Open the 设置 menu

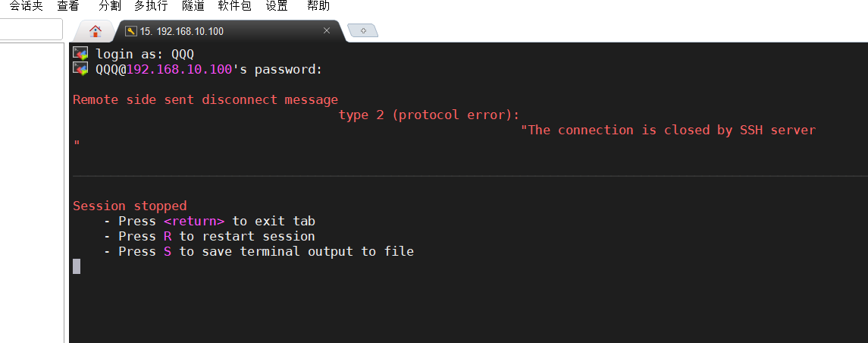pyautogui.click(x=277, y=6)
